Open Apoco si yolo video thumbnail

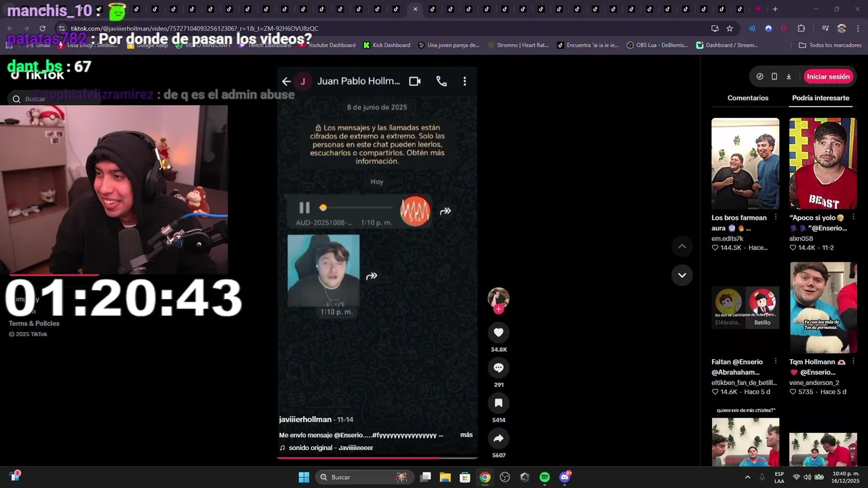[823, 163]
